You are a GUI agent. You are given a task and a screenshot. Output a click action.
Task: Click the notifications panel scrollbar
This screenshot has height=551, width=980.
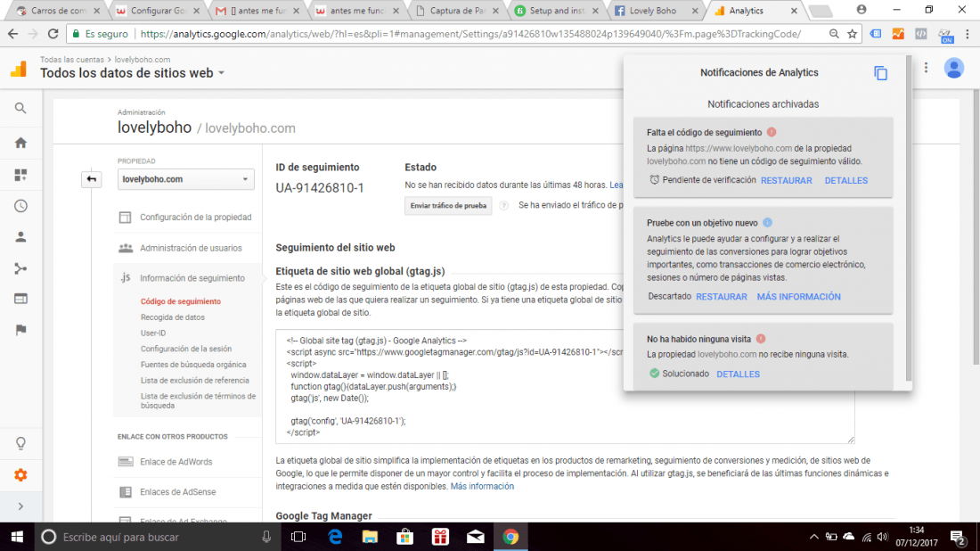(908, 219)
